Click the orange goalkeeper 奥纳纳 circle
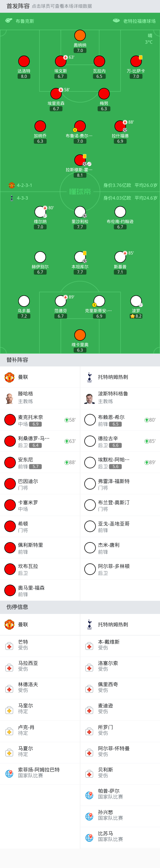 point(80,36)
